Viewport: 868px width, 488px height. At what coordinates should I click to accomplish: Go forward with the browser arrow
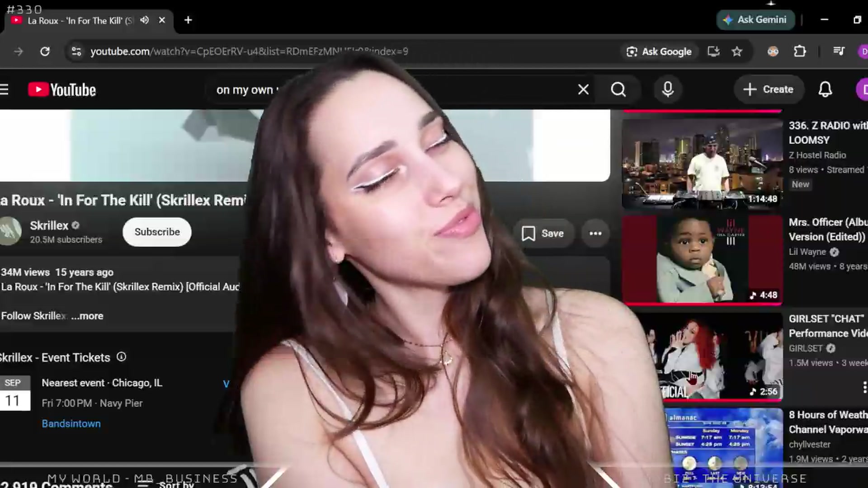coord(19,52)
